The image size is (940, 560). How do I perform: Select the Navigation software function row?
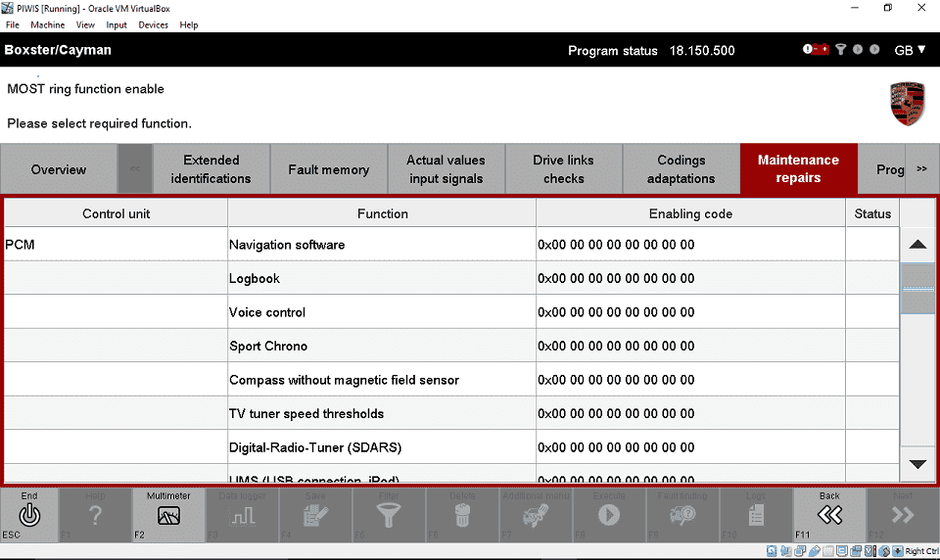point(382,245)
